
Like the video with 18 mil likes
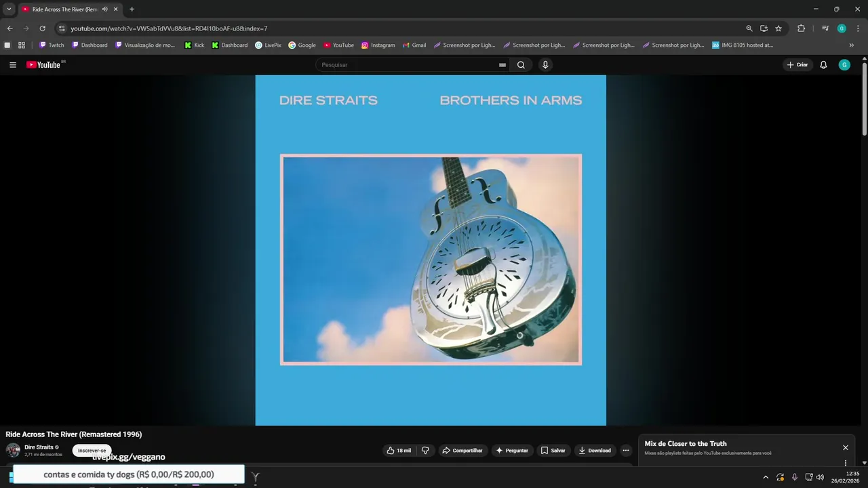click(399, 450)
